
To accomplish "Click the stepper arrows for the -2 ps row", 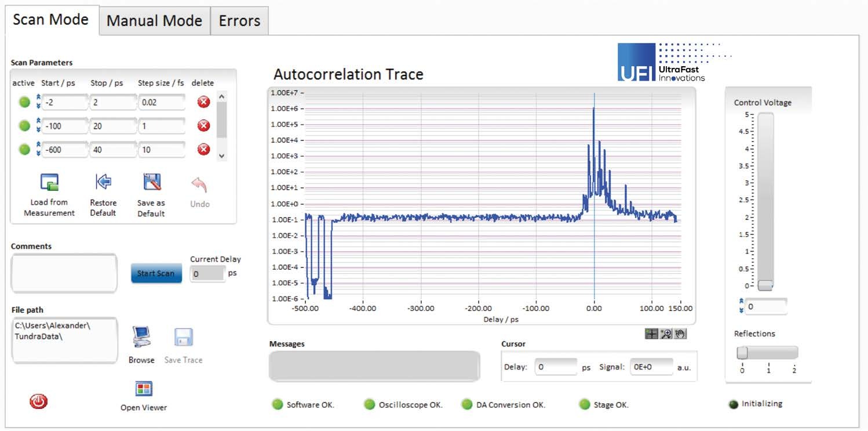I will pyautogui.click(x=38, y=102).
